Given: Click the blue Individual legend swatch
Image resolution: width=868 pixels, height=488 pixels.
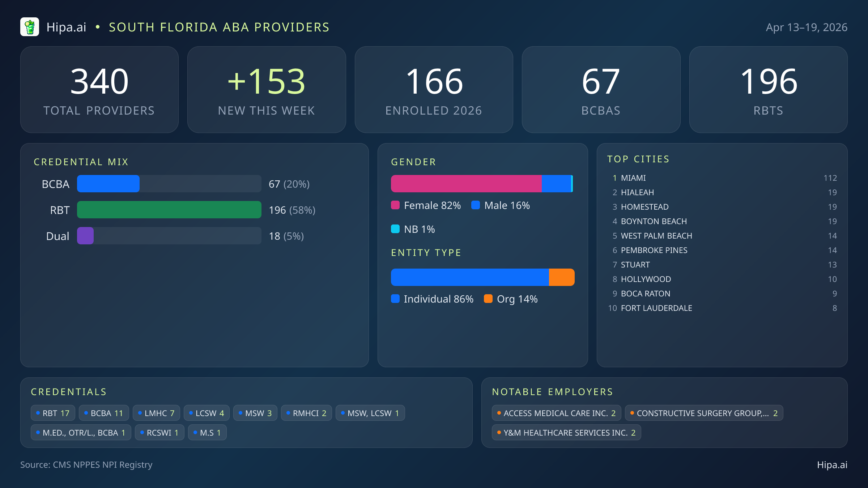Looking at the screenshot, I should click(x=395, y=299).
